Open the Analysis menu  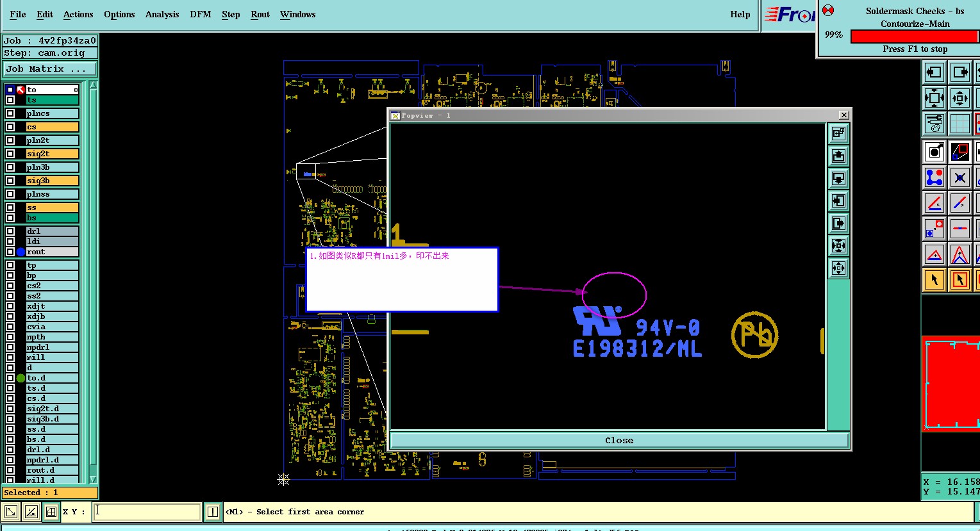point(162,14)
